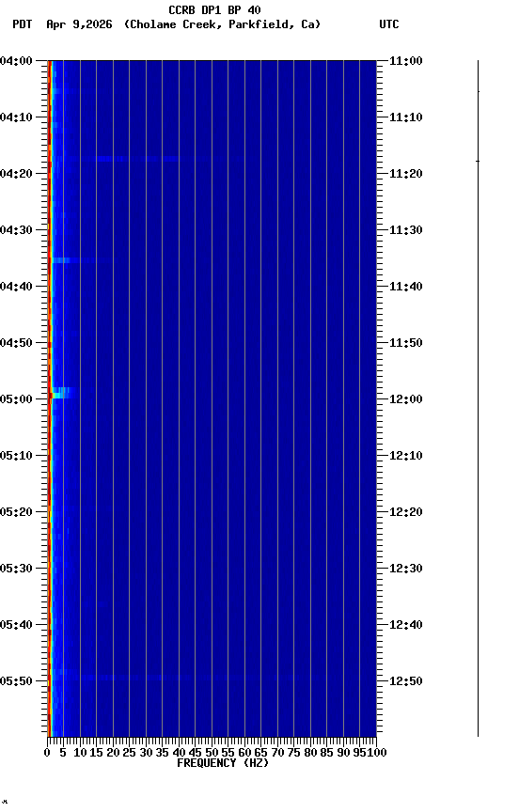Screen dimensions: 519x812
Task: Click the PDT time label 05:50
Action: (x=16, y=681)
